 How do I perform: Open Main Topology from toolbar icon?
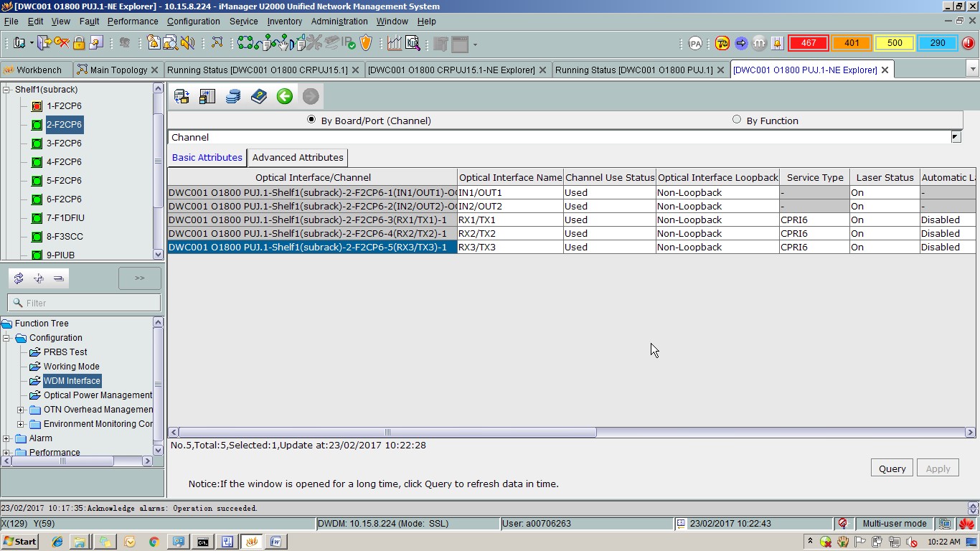[x=217, y=43]
